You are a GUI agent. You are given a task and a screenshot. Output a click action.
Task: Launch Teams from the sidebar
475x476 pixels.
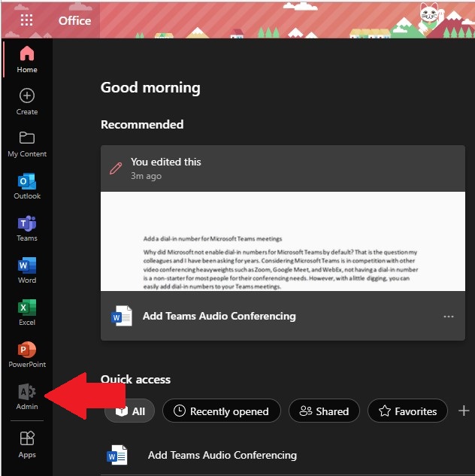pyautogui.click(x=27, y=229)
